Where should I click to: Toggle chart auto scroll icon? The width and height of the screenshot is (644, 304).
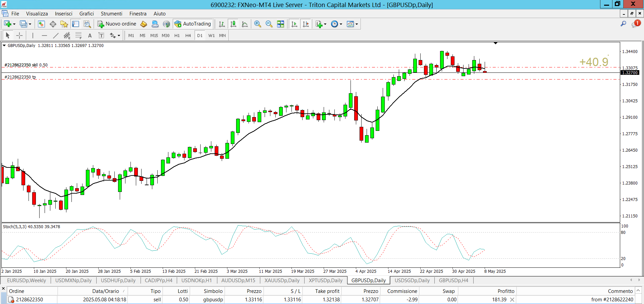click(294, 24)
